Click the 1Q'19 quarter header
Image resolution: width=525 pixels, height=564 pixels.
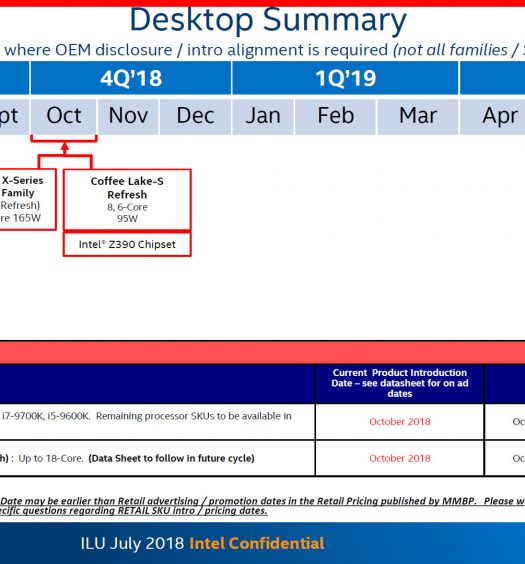(x=345, y=78)
